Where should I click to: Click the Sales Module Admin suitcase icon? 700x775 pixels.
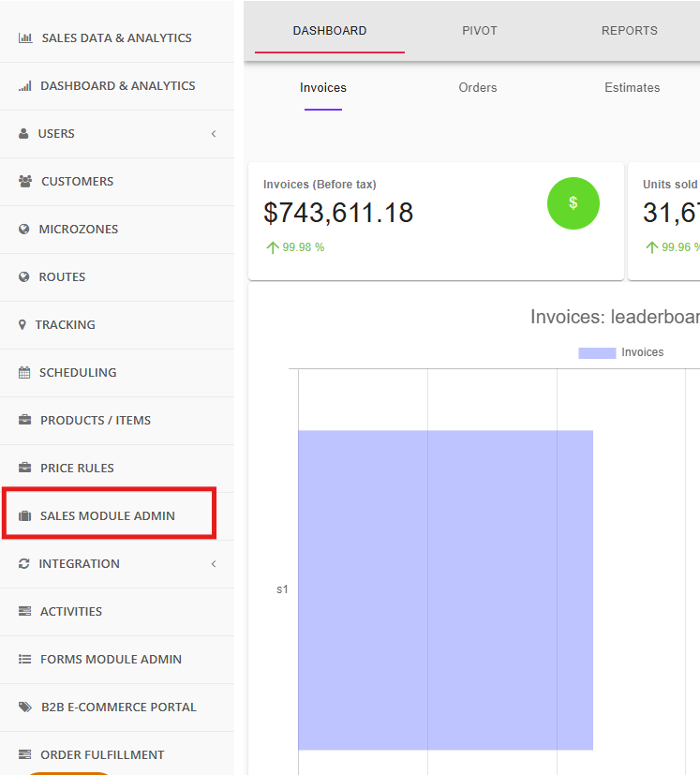[24, 516]
